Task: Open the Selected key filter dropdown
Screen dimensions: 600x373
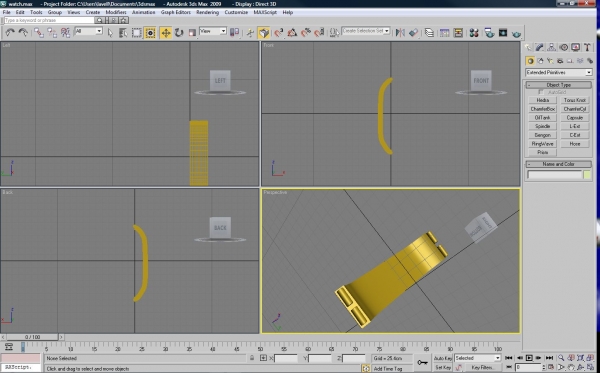Action: (477, 358)
